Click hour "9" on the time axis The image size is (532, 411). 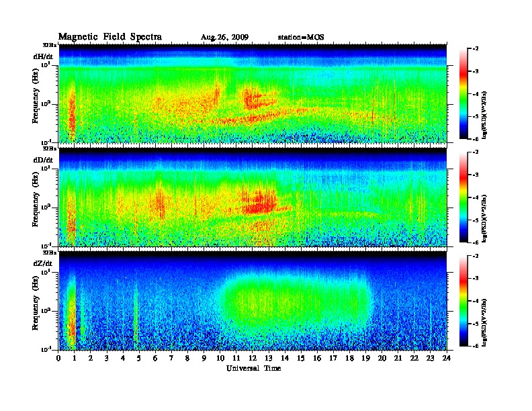pos(204,359)
